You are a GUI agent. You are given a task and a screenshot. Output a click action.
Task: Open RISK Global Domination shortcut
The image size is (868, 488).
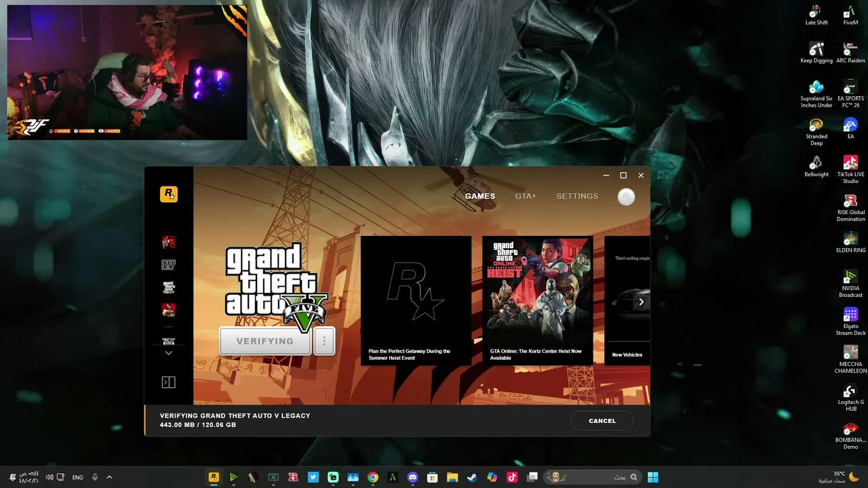pos(850,208)
